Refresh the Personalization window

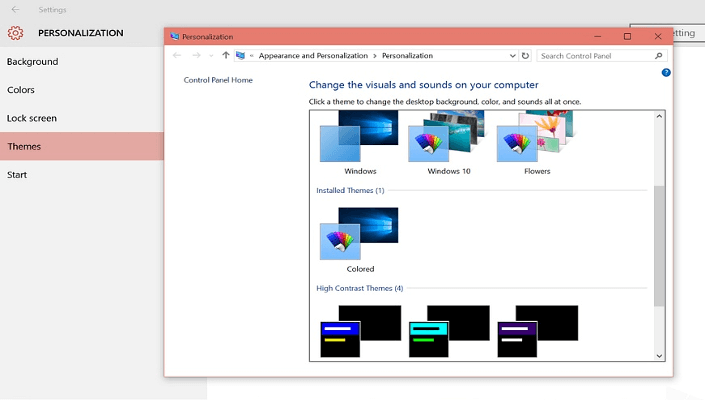click(525, 56)
